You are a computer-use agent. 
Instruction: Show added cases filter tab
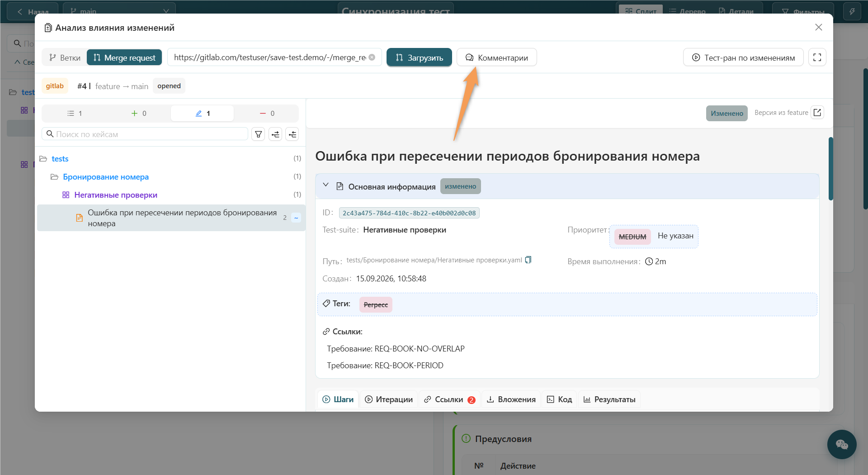pyautogui.click(x=138, y=113)
